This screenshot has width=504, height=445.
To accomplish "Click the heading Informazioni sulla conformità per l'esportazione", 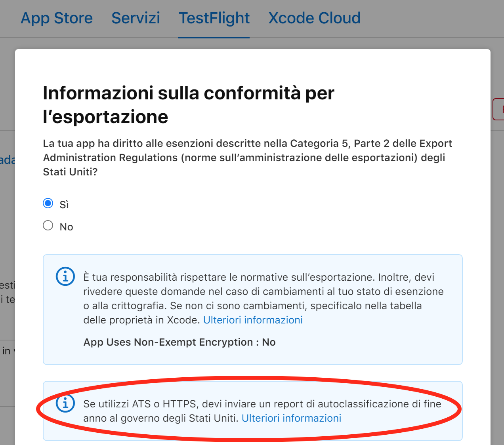I will click(x=188, y=105).
